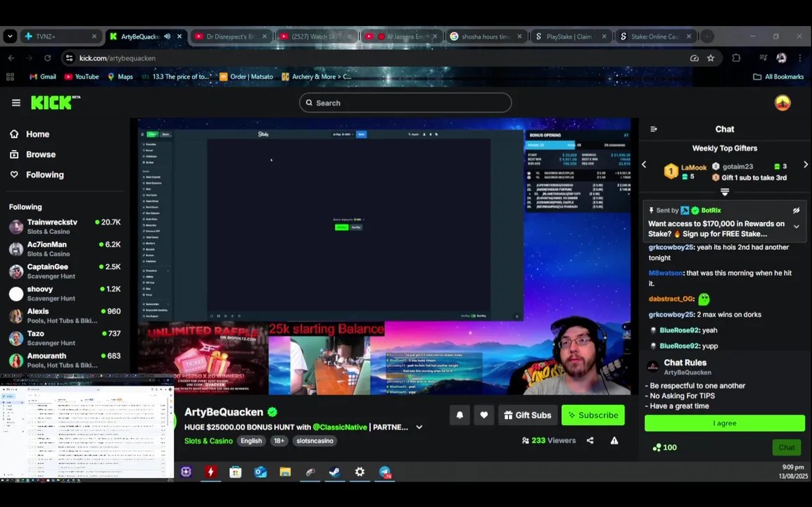Bookmark this page with star icon
The image size is (812, 507).
(711, 58)
